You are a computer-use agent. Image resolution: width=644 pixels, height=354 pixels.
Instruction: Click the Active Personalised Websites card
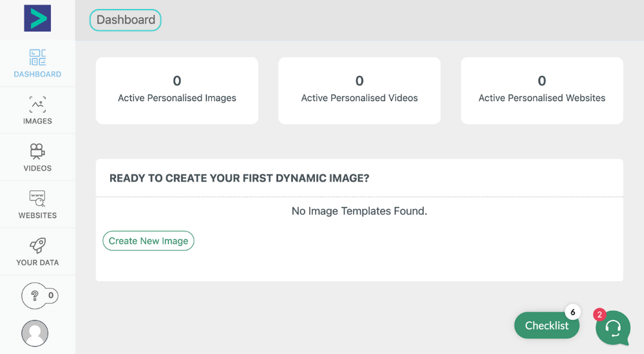pyautogui.click(x=542, y=91)
